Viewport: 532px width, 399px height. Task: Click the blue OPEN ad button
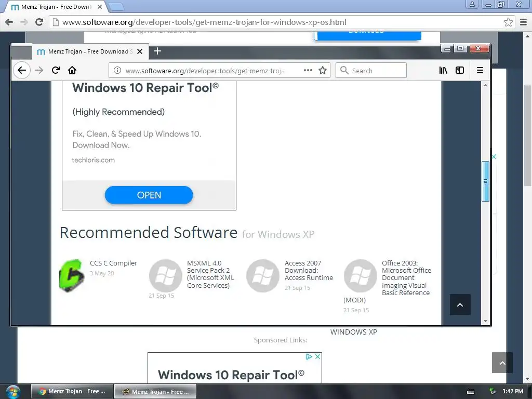(149, 195)
